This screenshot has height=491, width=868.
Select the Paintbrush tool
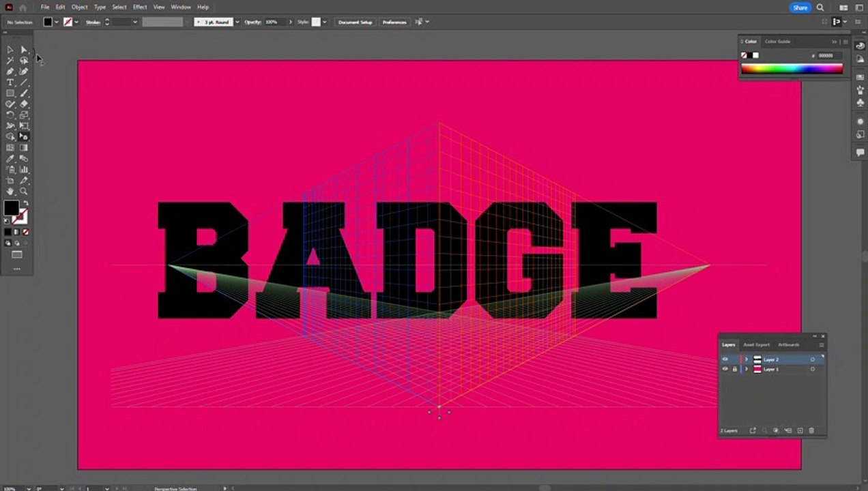[x=24, y=93]
